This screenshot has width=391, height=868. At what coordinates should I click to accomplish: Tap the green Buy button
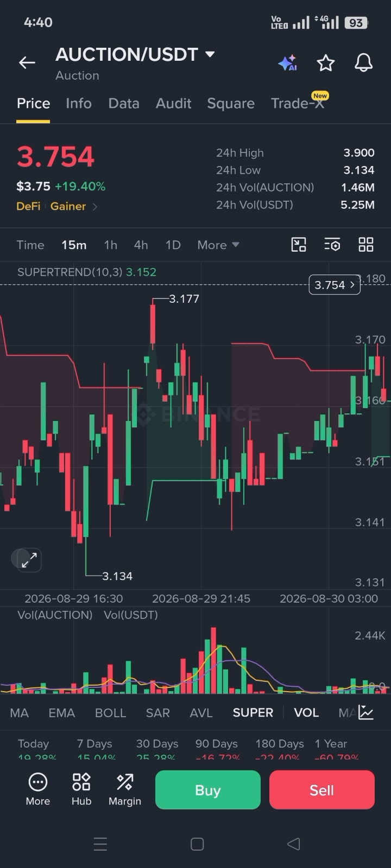click(208, 790)
